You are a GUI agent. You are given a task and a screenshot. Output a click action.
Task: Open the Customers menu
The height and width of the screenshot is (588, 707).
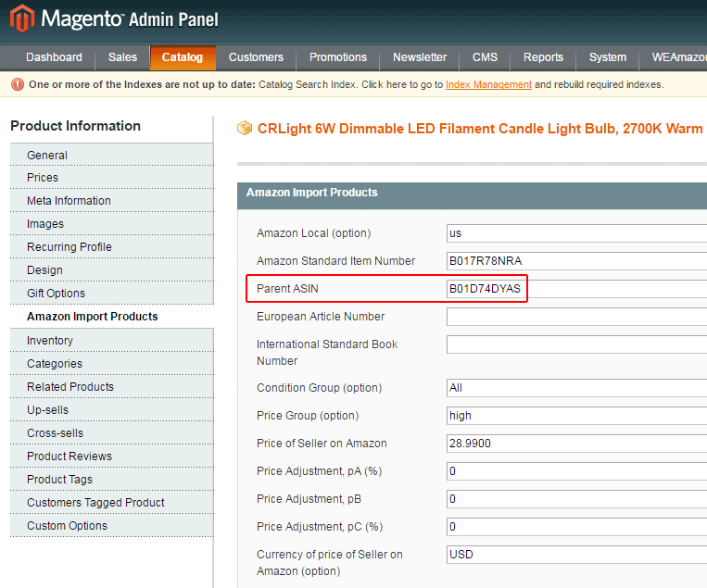[x=256, y=57]
